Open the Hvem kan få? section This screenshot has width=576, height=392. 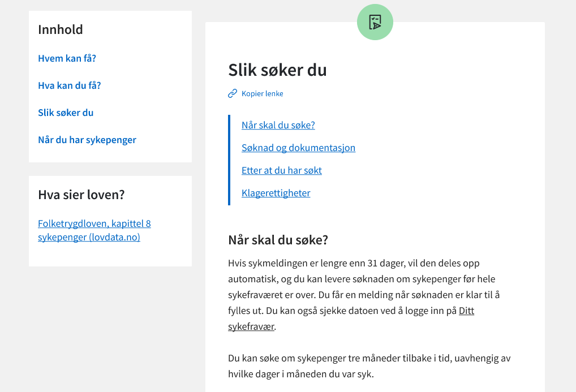(67, 58)
